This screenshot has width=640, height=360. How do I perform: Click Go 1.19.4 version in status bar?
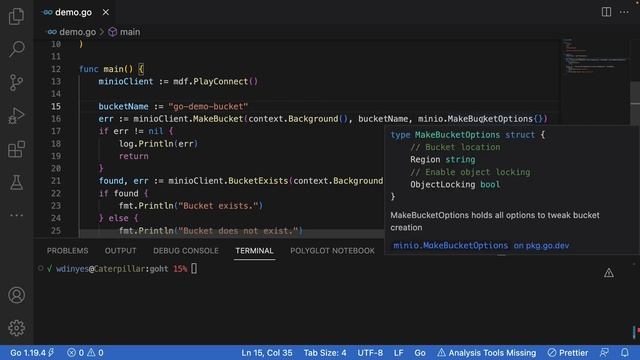point(32,353)
